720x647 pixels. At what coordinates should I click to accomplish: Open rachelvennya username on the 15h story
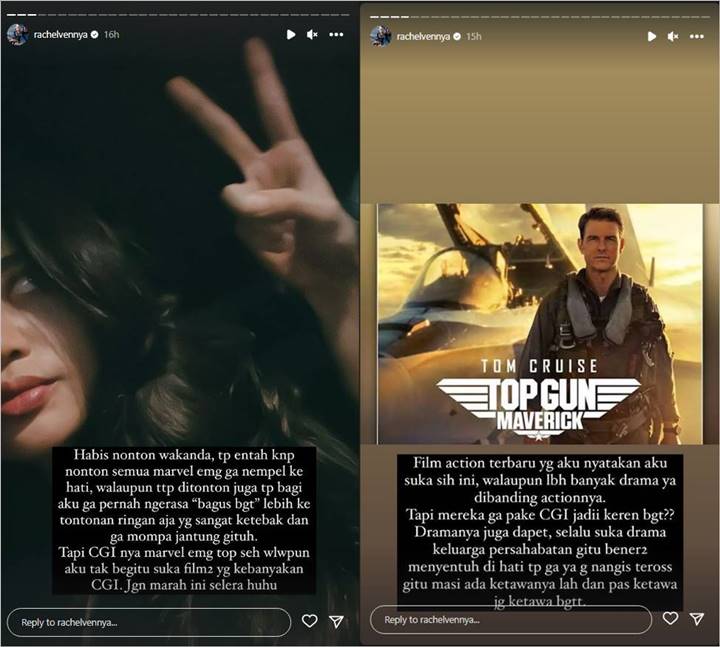pyautogui.click(x=423, y=37)
